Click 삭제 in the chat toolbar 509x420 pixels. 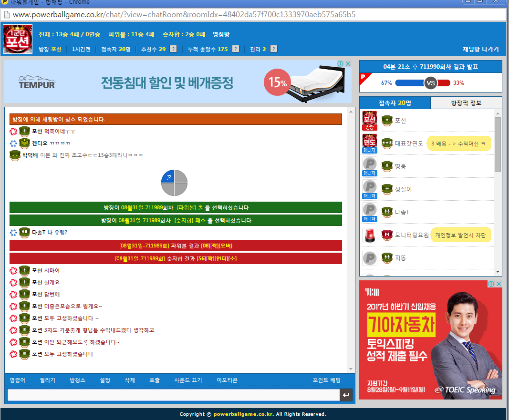point(130,380)
